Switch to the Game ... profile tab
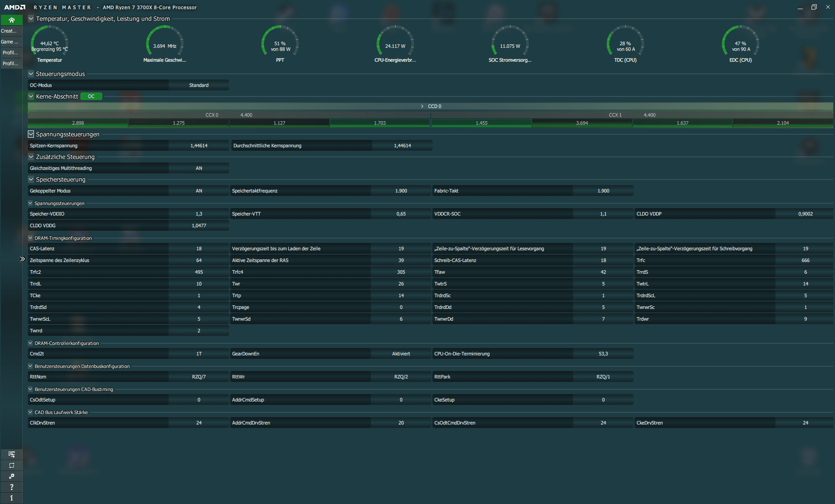 click(x=11, y=42)
